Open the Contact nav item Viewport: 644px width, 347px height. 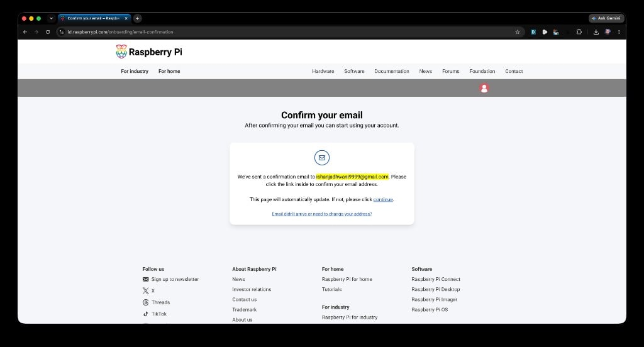point(514,72)
